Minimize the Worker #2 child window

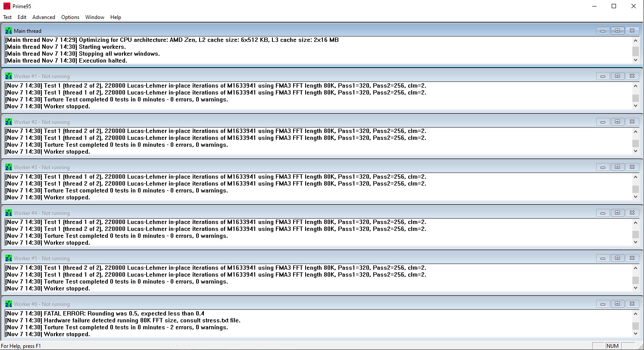(603, 122)
